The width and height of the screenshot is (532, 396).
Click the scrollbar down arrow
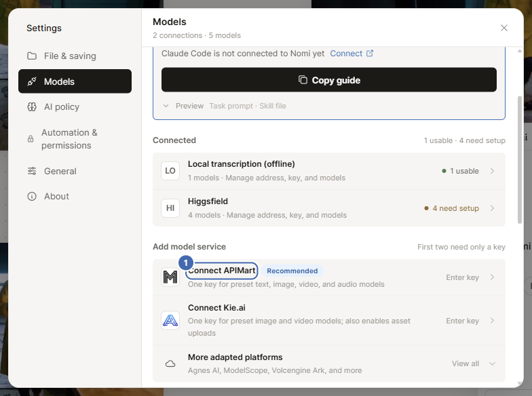[x=520, y=384]
